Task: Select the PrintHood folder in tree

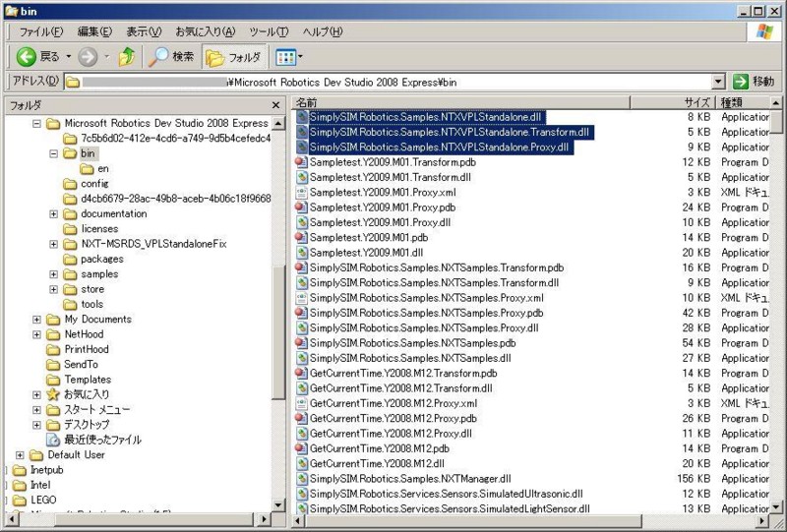Action: [87, 349]
